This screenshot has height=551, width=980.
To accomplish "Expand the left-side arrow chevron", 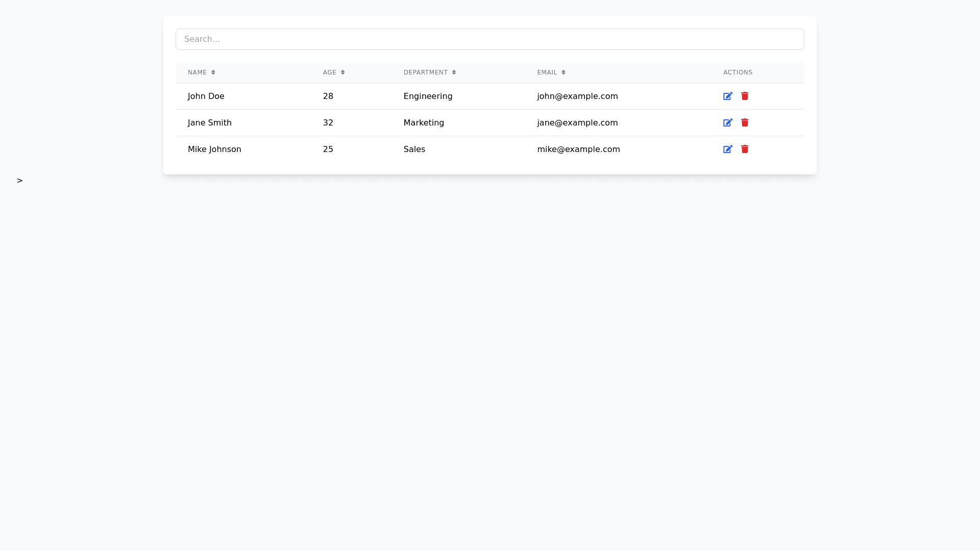I will [19, 181].
